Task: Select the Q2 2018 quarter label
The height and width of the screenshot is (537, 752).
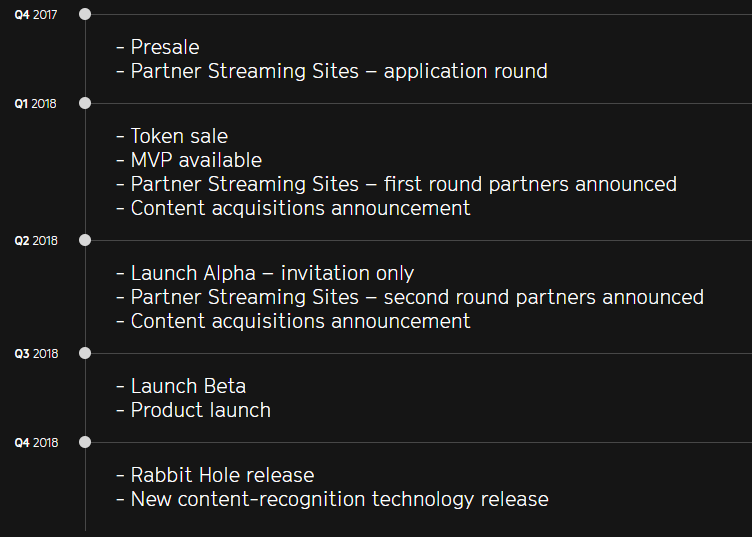Action: click(x=36, y=241)
